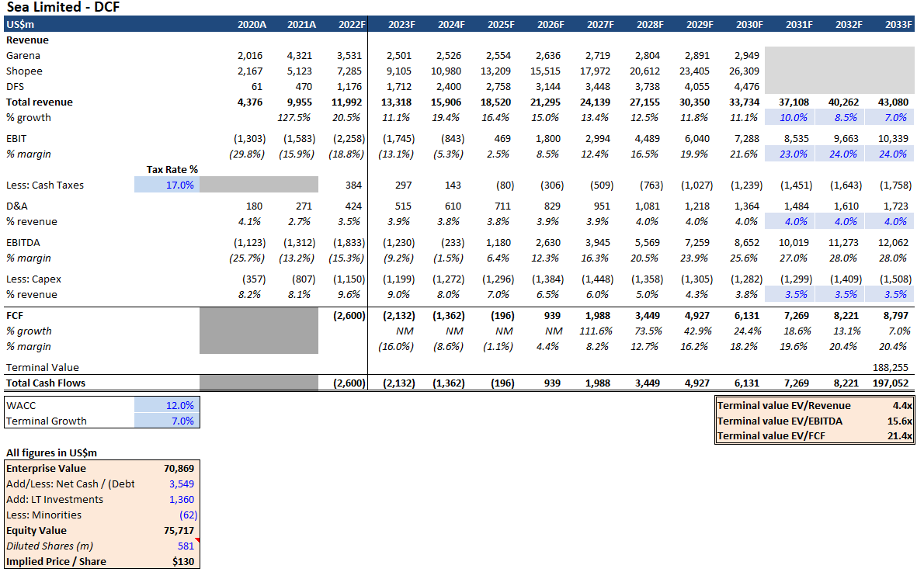Screen dimensions: 924x572
Task: Select DFS 2022F value 1,176
Action: pyautogui.click(x=349, y=86)
